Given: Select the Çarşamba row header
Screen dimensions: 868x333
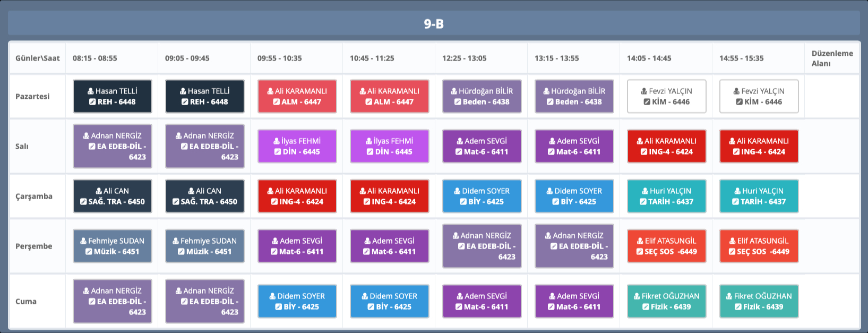Looking at the screenshot, I should click(x=34, y=196).
